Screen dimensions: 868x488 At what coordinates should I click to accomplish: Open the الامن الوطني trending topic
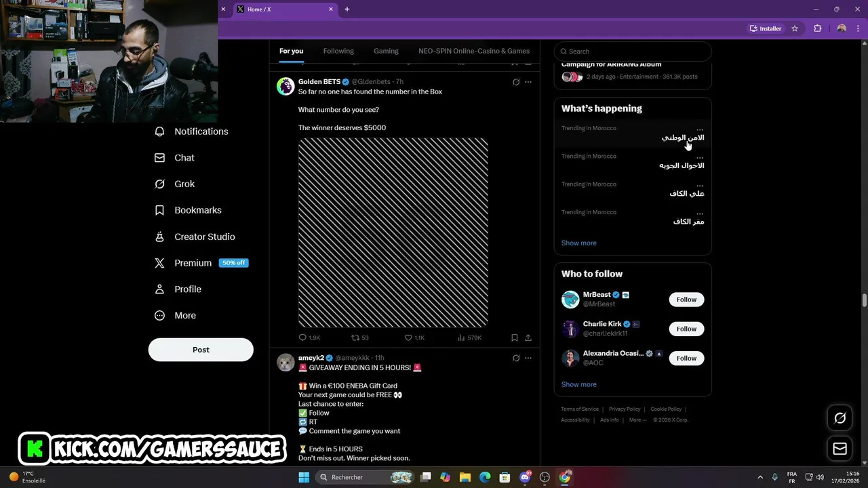tap(633, 134)
